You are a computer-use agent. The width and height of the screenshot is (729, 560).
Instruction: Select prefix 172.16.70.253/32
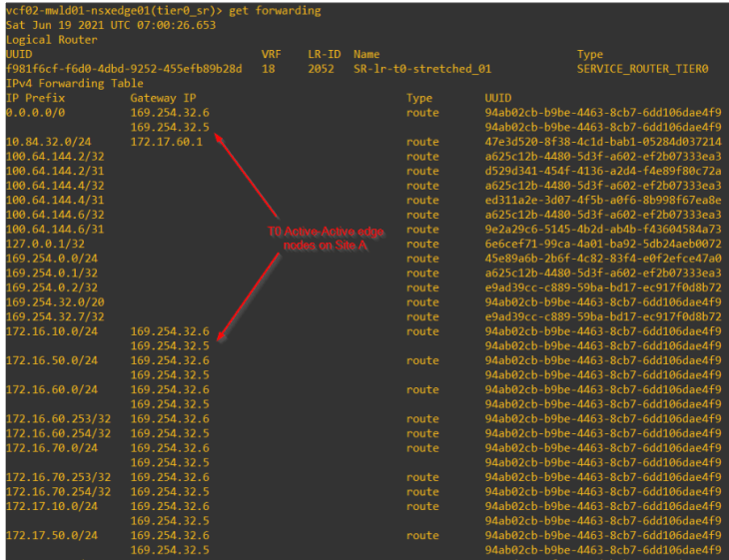(58, 477)
